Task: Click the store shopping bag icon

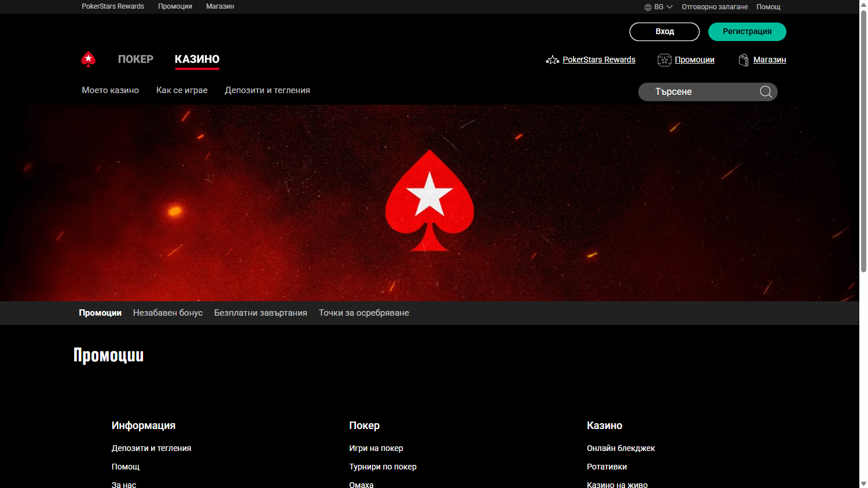Action: [744, 60]
